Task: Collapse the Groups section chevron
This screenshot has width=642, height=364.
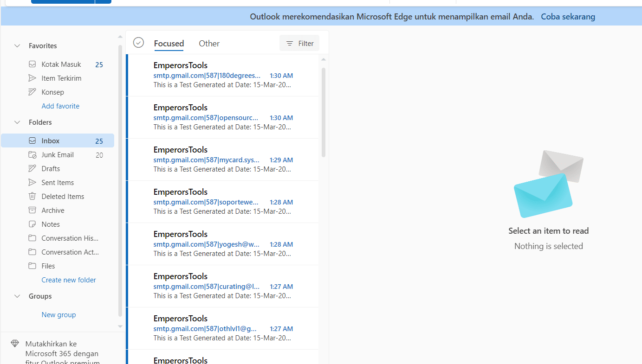Action: coord(17,296)
